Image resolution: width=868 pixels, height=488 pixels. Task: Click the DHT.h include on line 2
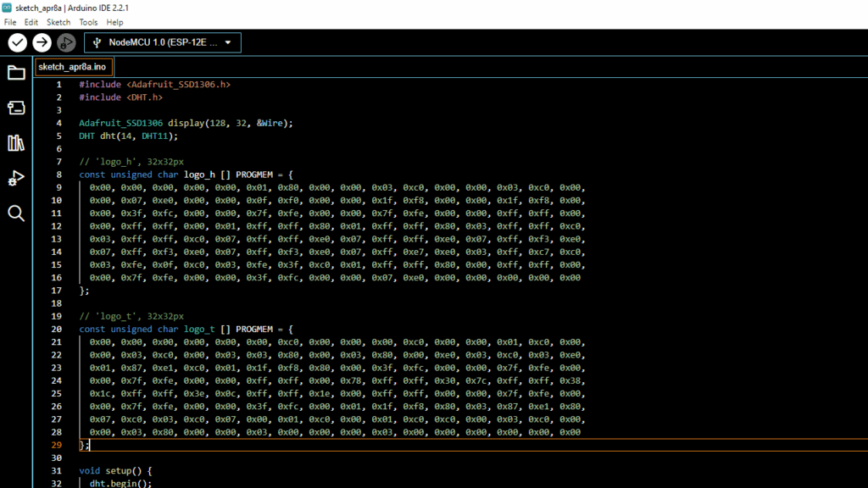click(x=144, y=97)
